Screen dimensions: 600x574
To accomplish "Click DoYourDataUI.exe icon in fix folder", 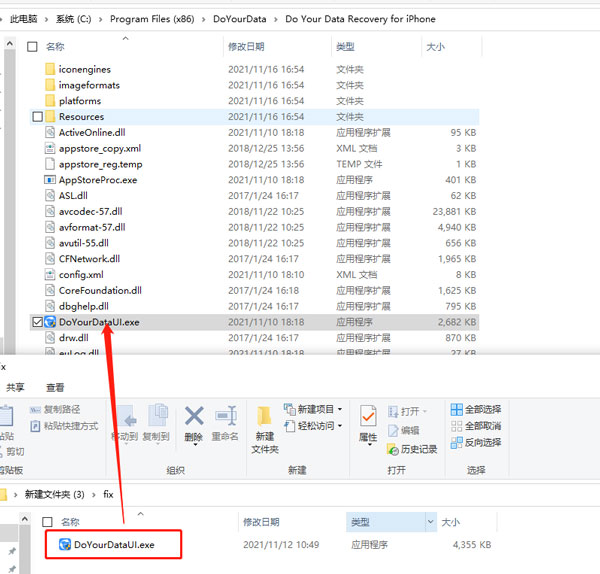I will point(65,545).
